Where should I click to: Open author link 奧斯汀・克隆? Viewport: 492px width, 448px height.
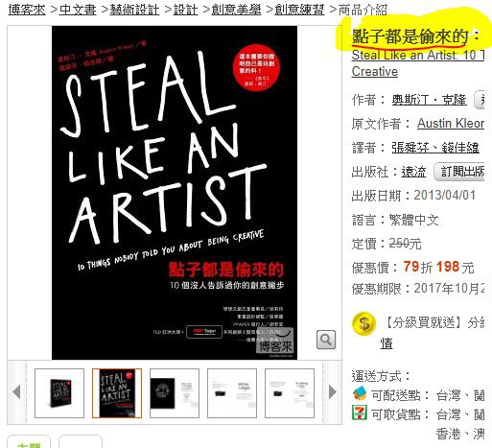pos(429,100)
